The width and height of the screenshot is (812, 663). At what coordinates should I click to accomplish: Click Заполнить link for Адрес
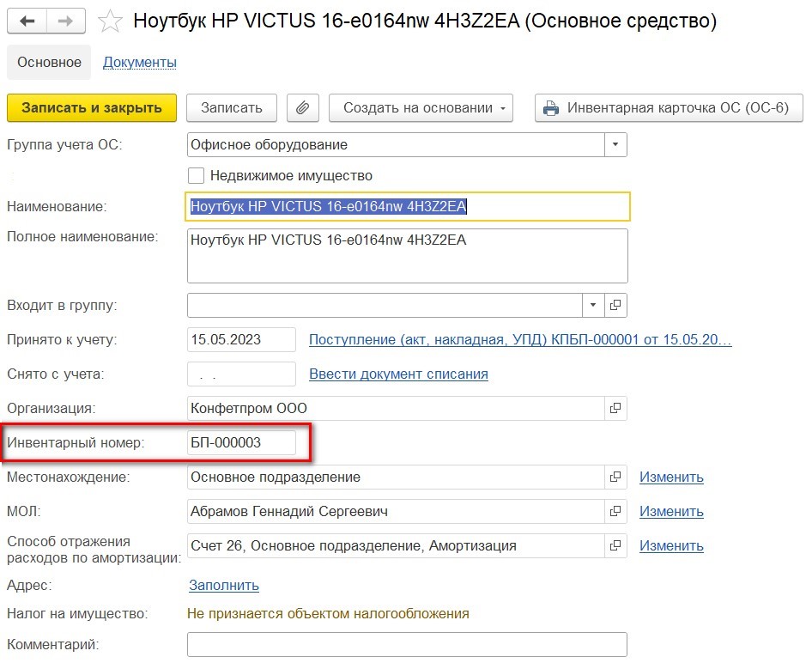point(224,586)
